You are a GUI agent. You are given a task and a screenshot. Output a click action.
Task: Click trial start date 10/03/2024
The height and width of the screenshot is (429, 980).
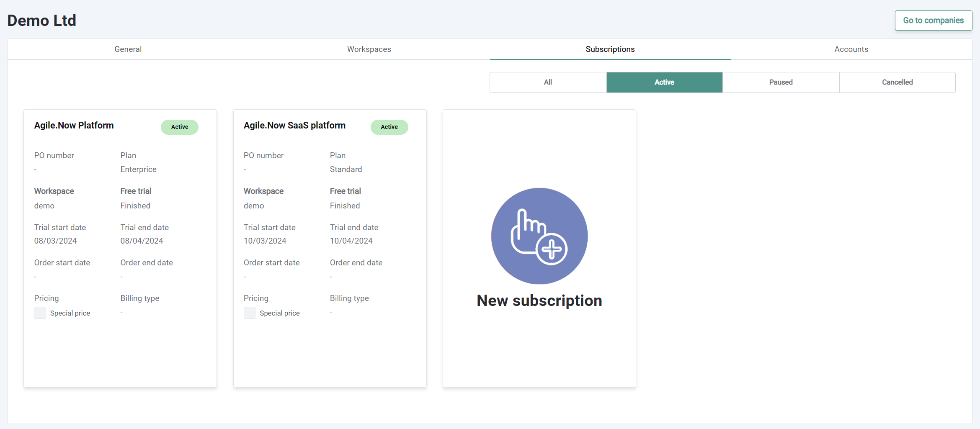coord(265,241)
